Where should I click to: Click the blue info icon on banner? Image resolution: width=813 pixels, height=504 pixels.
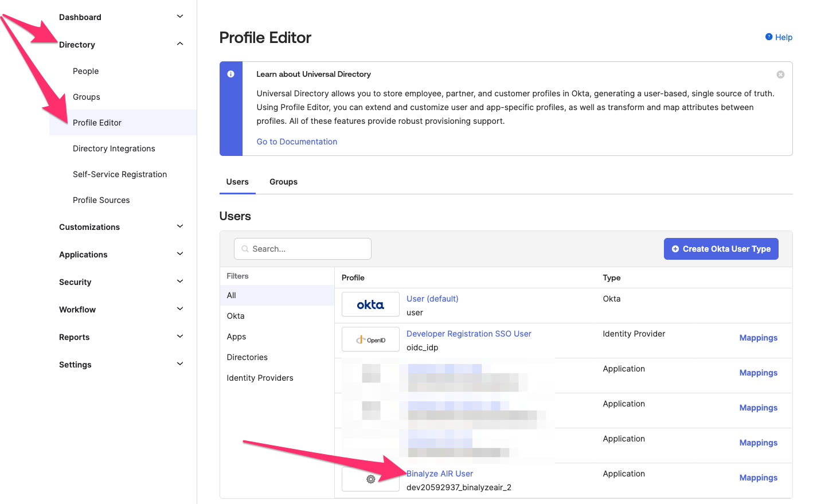[230, 74]
